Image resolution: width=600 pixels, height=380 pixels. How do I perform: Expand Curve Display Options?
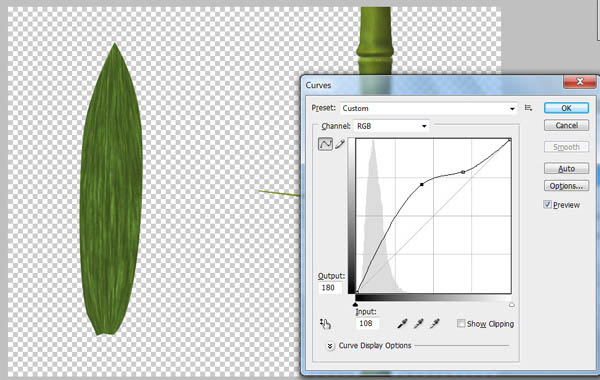(330, 346)
